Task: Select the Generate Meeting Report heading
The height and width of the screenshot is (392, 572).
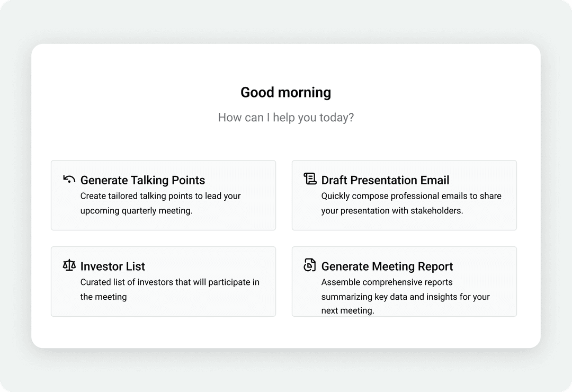Action: (x=387, y=266)
